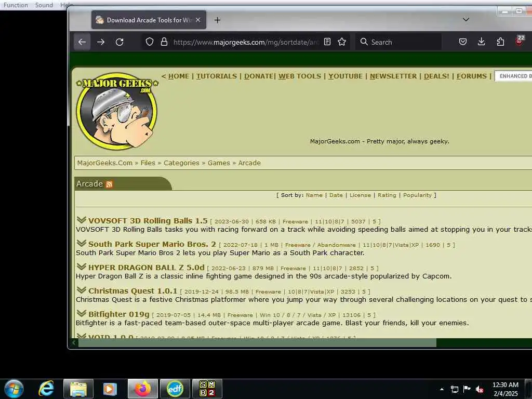Click the arrow icon beside South Park Super Mario Bros
This screenshot has height=399, width=532.
click(x=82, y=243)
